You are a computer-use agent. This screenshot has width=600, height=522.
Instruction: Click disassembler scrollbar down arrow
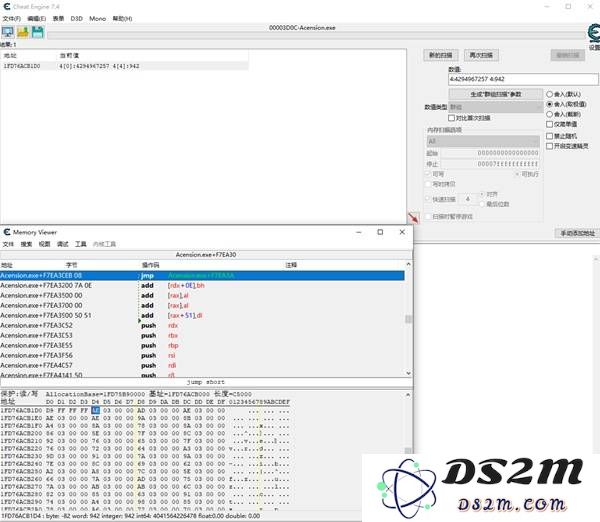(x=408, y=373)
